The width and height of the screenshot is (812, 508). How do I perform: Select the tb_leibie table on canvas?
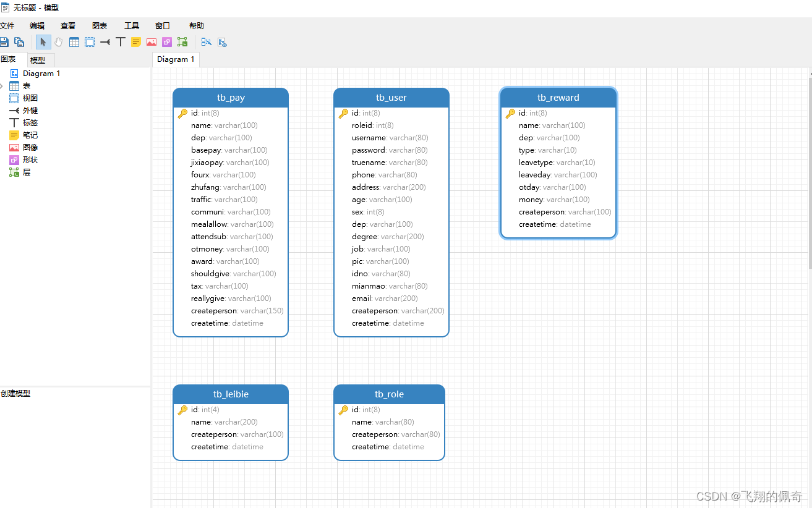231,394
